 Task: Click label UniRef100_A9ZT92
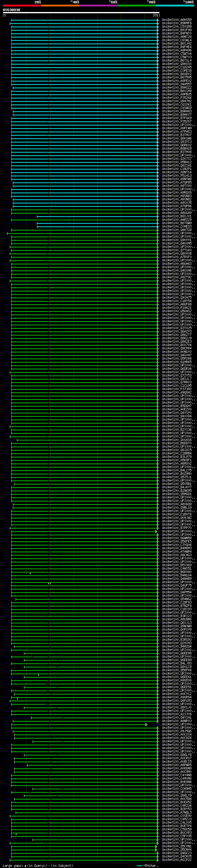click(176, 277)
